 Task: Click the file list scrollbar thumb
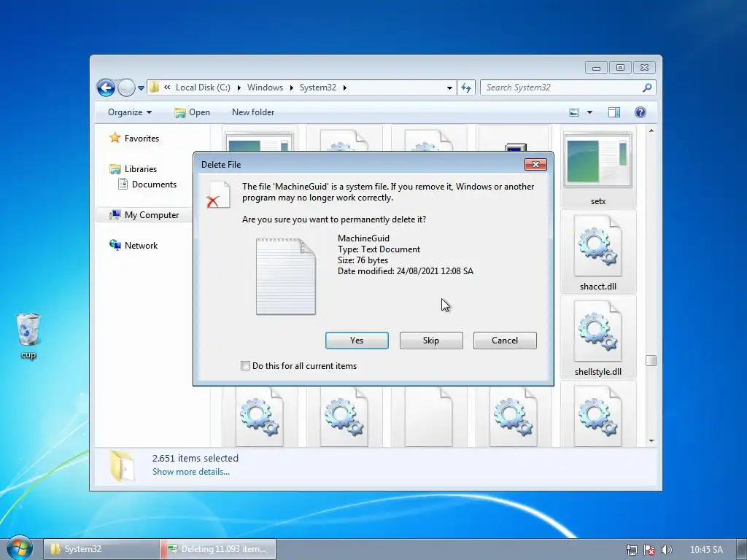(x=651, y=360)
